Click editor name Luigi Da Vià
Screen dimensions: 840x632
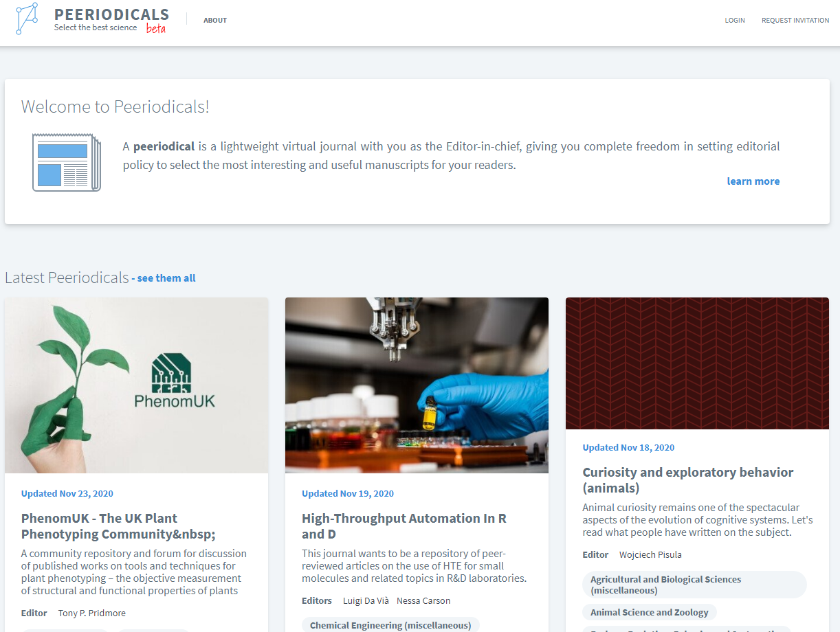(366, 600)
